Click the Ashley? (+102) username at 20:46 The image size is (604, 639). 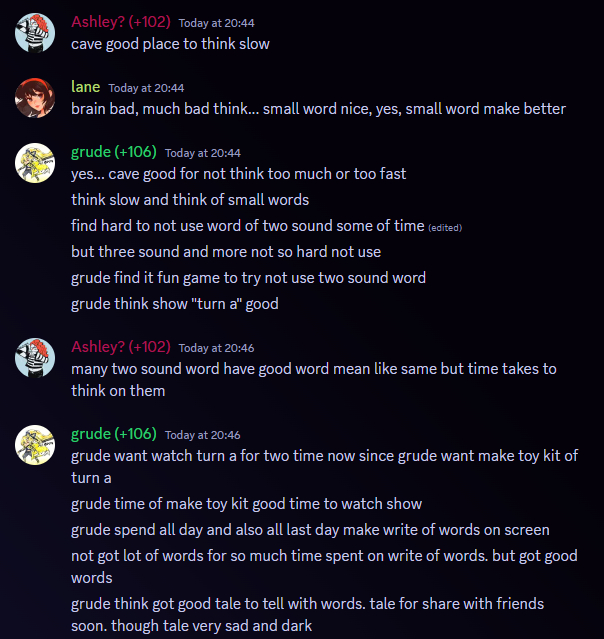[121, 347]
